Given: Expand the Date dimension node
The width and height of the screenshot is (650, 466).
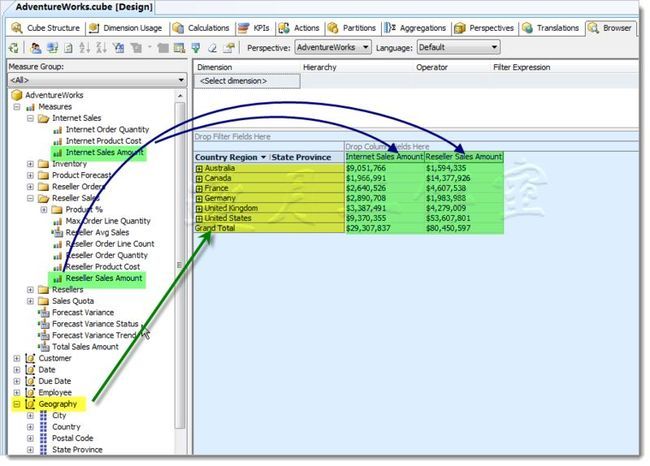Looking at the screenshot, I should [x=17, y=370].
